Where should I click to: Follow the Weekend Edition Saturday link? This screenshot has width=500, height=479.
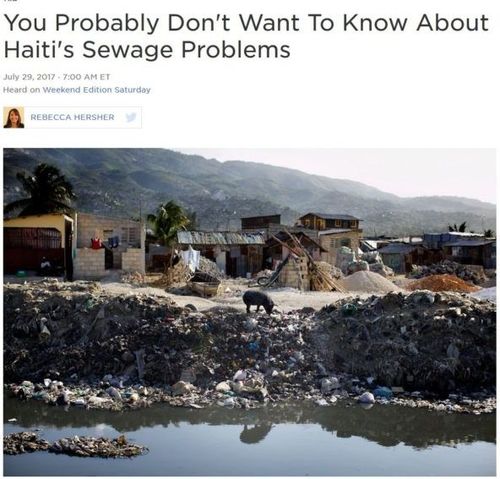tap(97, 90)
